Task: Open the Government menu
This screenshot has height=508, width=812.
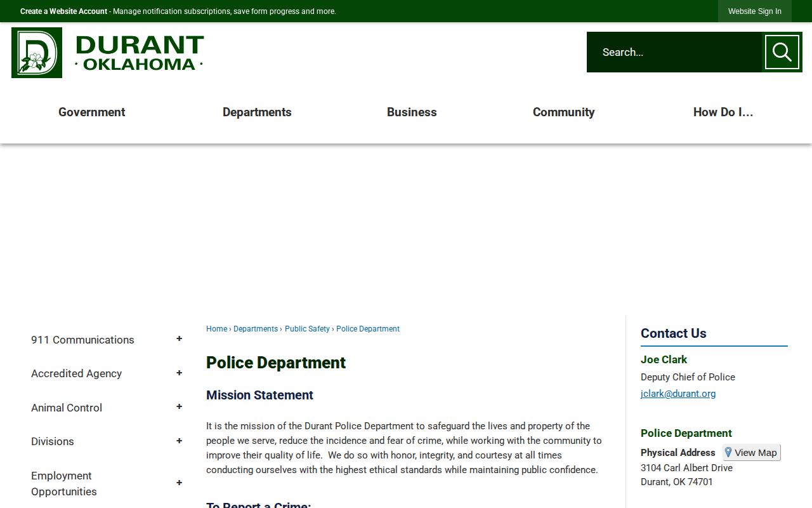Action: point(92,112)
